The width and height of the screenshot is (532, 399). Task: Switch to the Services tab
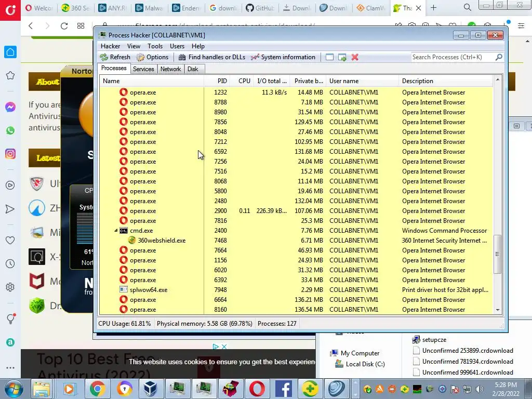click(x=143, y=69)
